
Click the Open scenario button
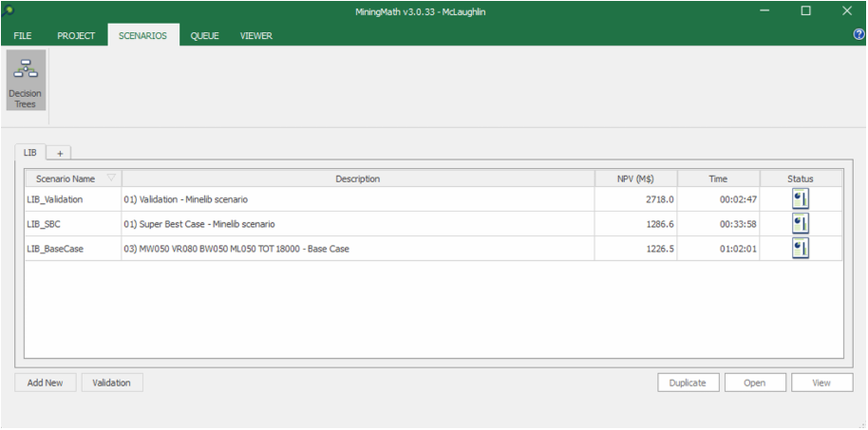coord(755,383)
